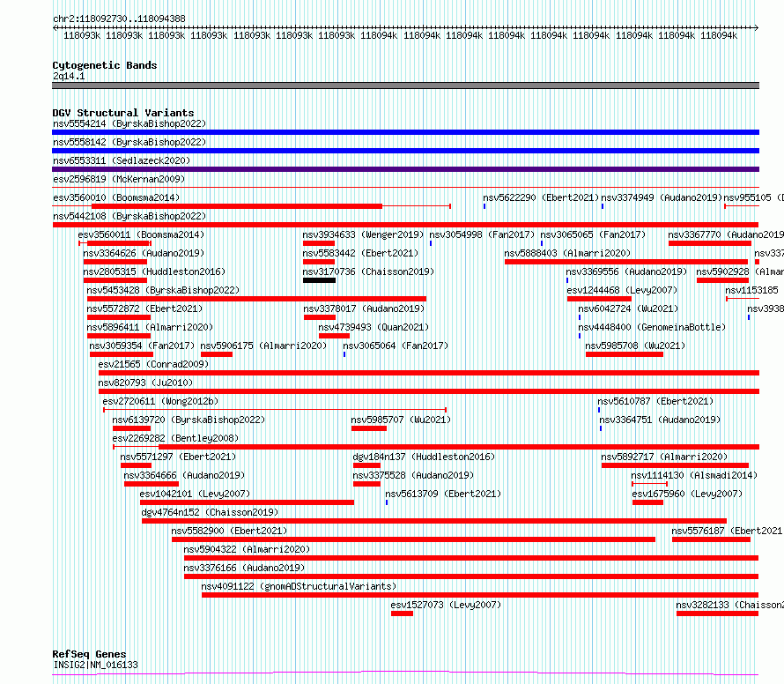The width and height of the screenshot is (784, 684).
Task: Select nsv5582900 (Ebert2021) label
Action: pos(230,531)
